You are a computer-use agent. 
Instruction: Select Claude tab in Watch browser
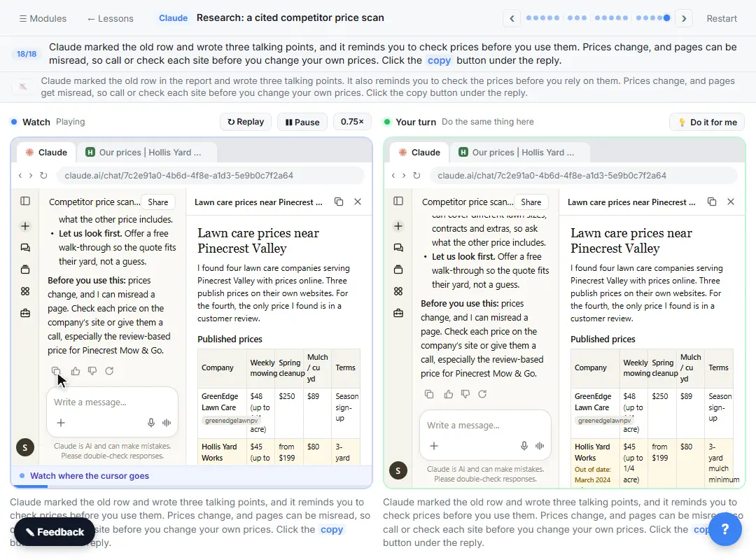[46, 153]
